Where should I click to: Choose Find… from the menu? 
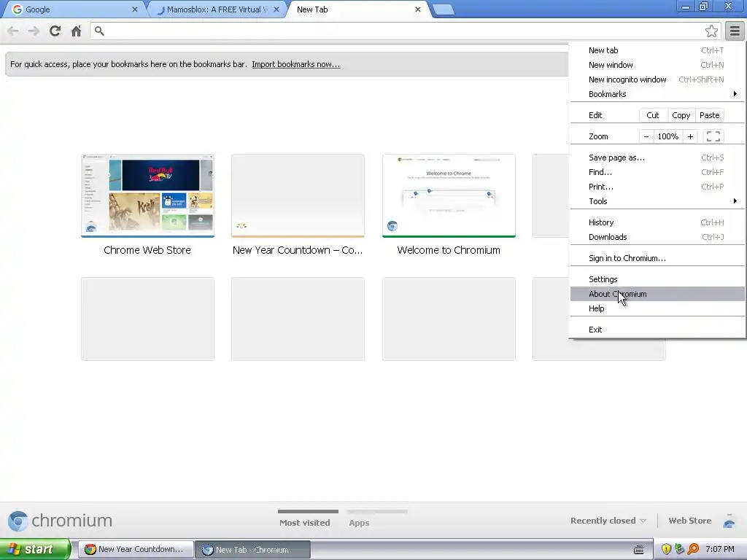point(657,172)
